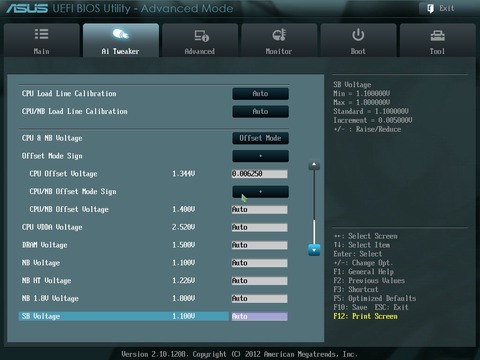
Task: Open the CPU/NB Offset Mode Sign dropdown
Action: coord(260,192)
